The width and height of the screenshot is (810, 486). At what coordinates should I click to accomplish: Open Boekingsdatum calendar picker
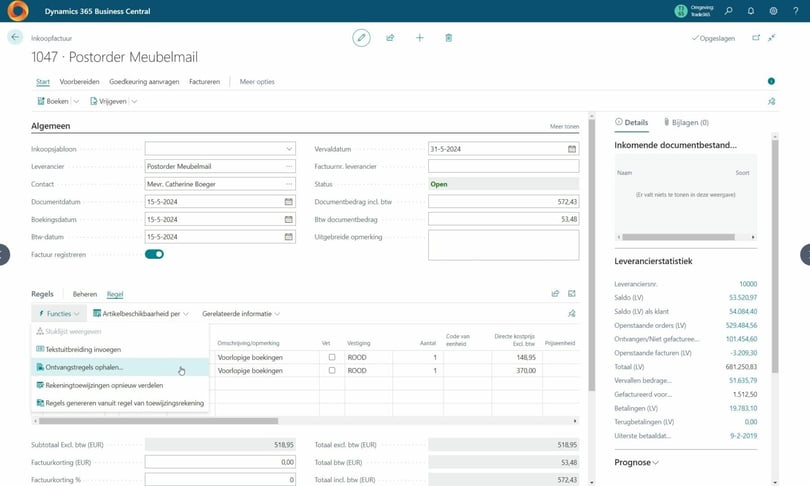(289, 220)
